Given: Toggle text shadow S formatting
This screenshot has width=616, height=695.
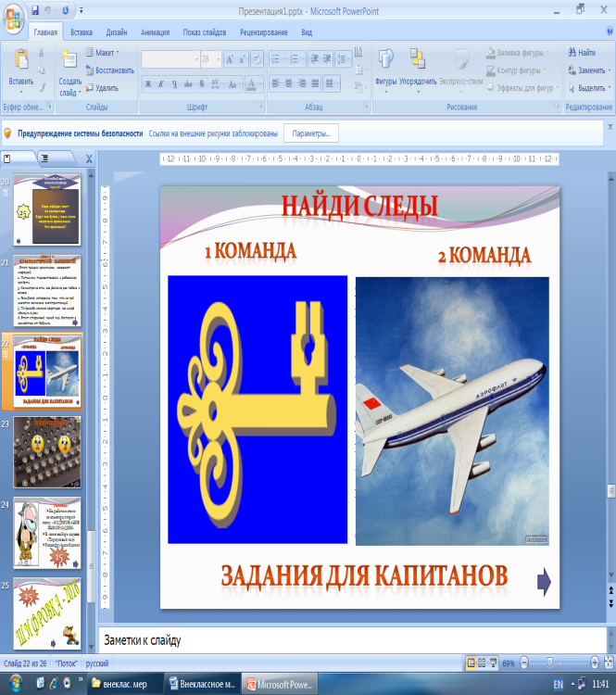Looking at the screenshot, I should [202, 83].
